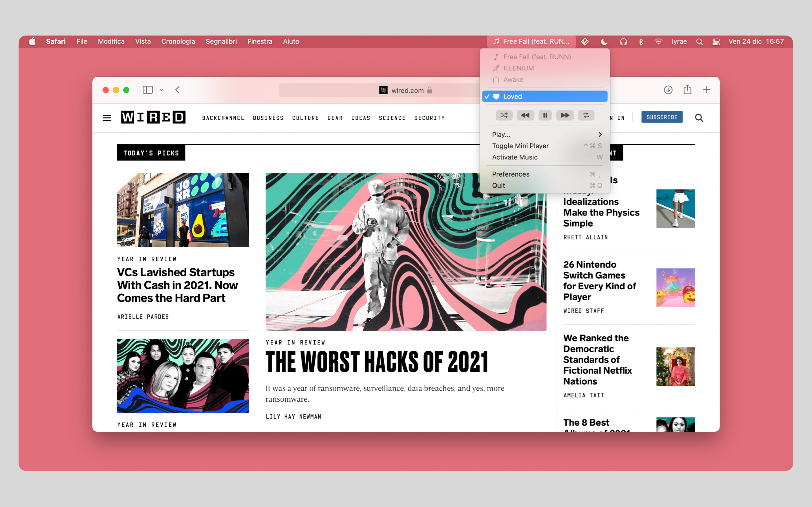Show the Safari sidebar

pyautogui.click(x=148, y=90)
